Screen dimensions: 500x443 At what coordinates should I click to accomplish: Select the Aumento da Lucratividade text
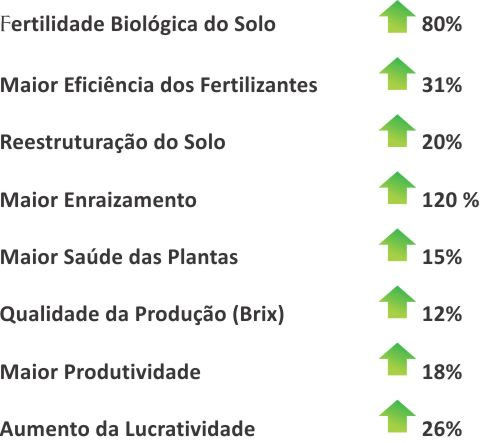click(127, 429)
